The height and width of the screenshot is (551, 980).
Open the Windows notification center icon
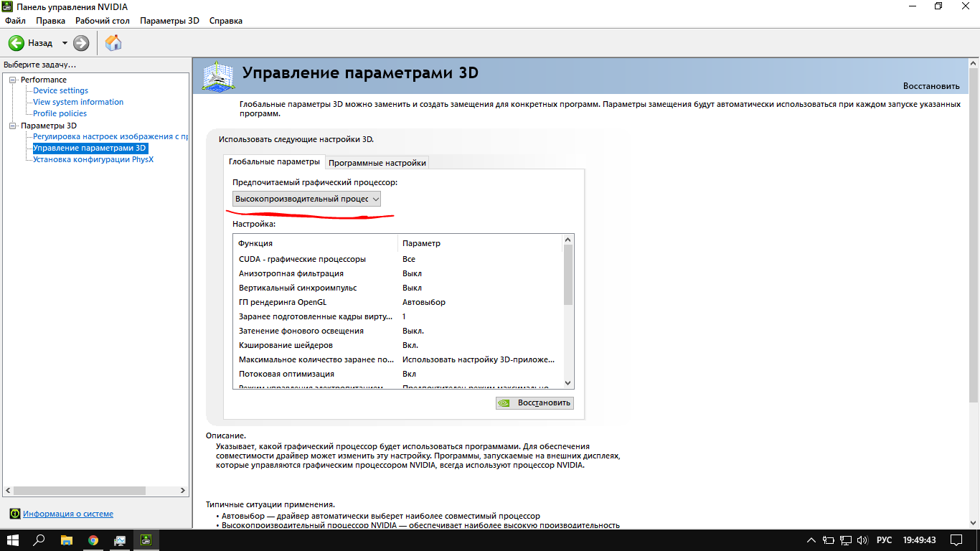click(x=956, y=540)
